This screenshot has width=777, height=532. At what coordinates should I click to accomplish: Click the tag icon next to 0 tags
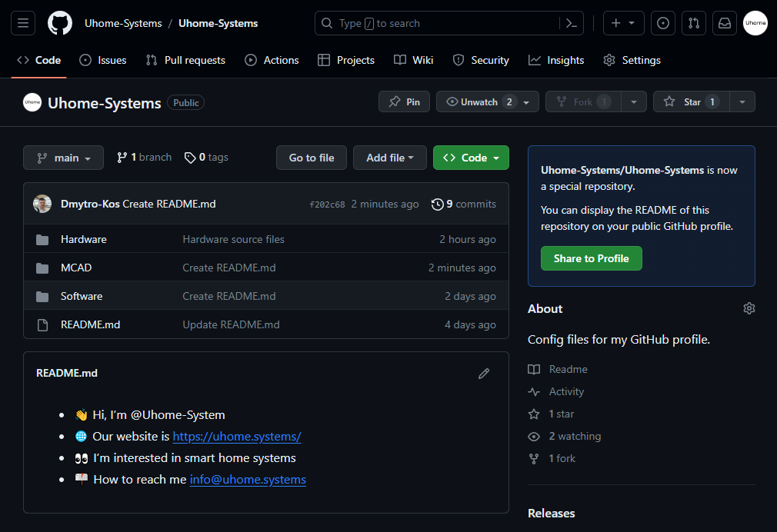(x=190, y=158)
